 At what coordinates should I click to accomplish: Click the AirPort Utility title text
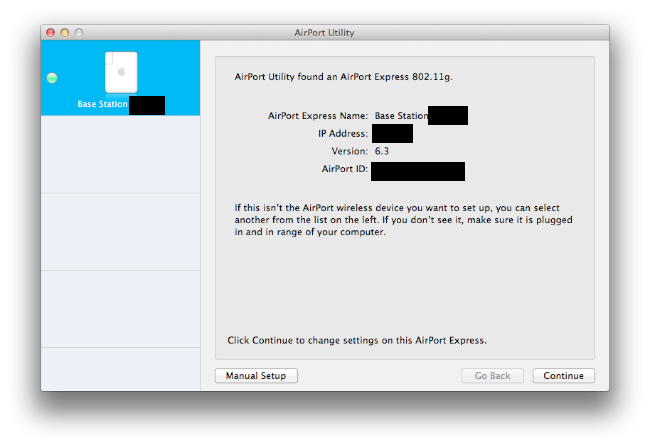tap(324, 33)
